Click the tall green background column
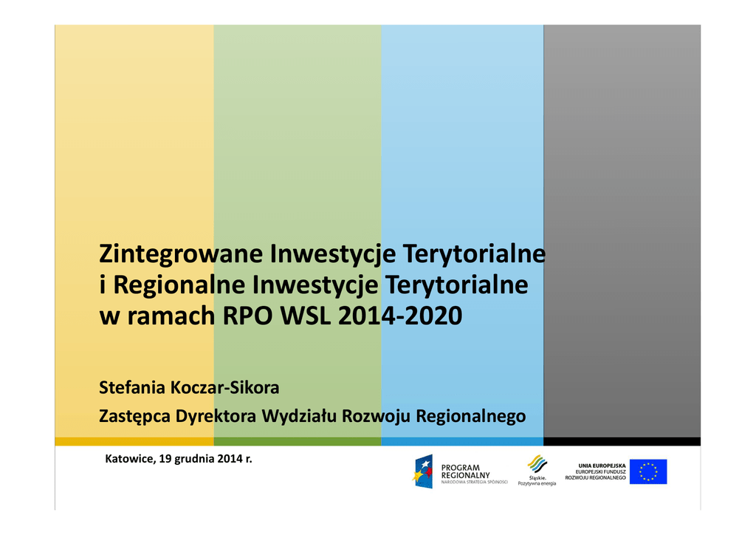Viewport: 756px width, 535px height. [297, 148]
